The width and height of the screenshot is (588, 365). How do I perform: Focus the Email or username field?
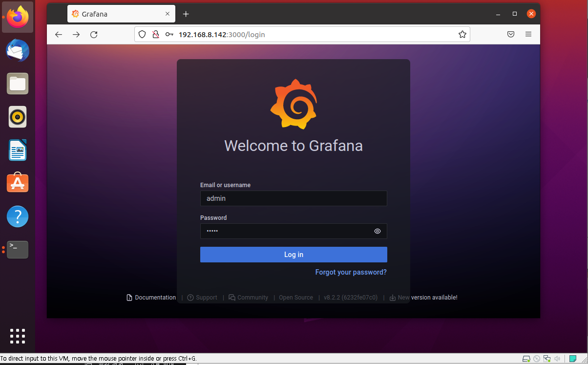(x=294, y=198)
